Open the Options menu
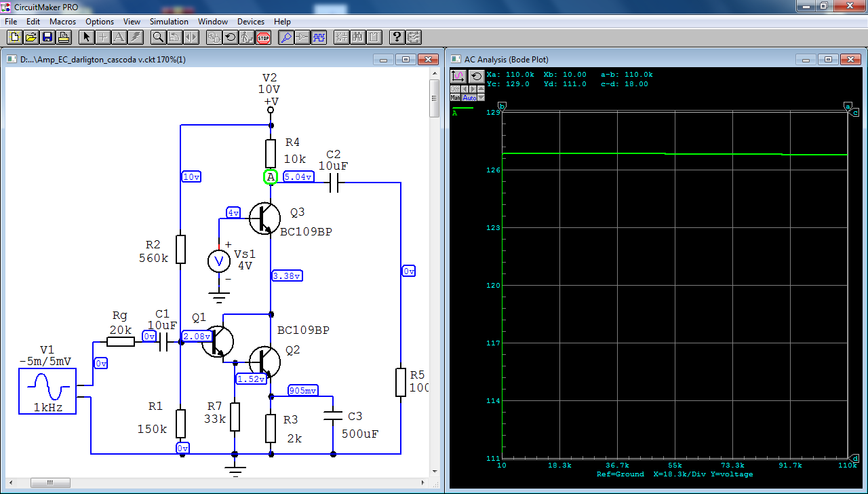The image size is (868, 494). click(100, 22)
